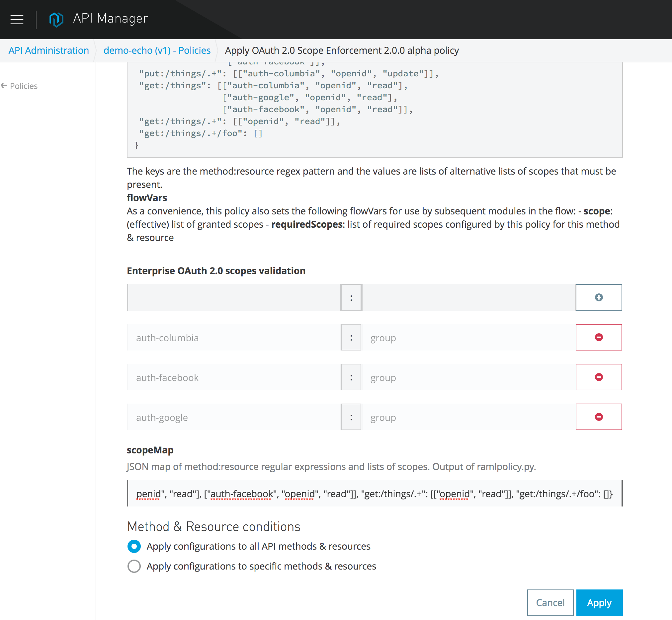Open API Administration breadcrumb
The width and height of the screenshot is (672, 620).
click(x=49, y=50)
